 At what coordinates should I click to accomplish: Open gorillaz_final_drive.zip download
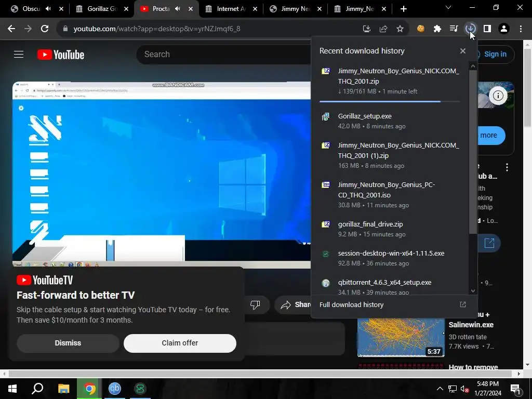coord(390,229)
